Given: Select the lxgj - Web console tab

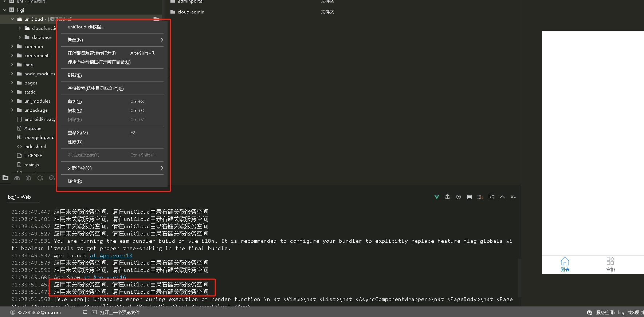Looking at the screenshot, I should tap(20, 197).
